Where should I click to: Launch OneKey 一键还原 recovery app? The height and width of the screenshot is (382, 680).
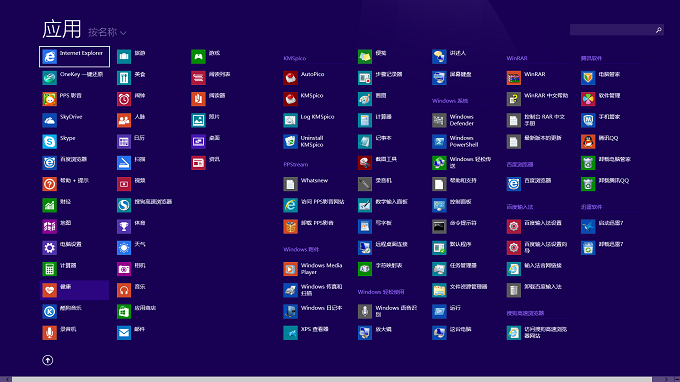74,78
